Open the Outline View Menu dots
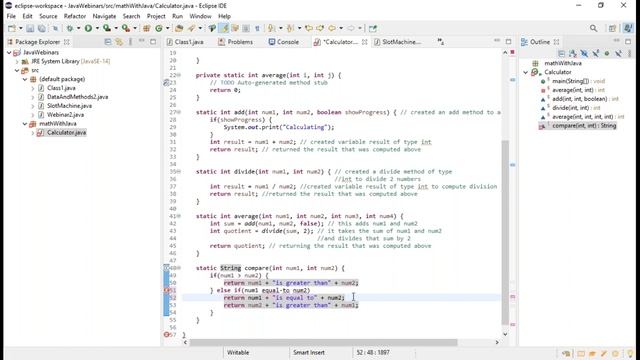 coord(630,53)
